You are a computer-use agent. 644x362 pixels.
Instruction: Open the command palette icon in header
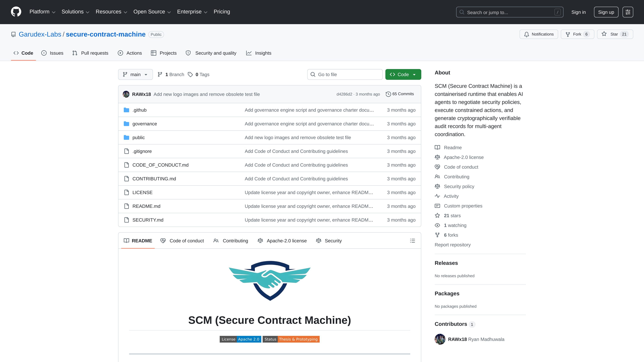628,12
